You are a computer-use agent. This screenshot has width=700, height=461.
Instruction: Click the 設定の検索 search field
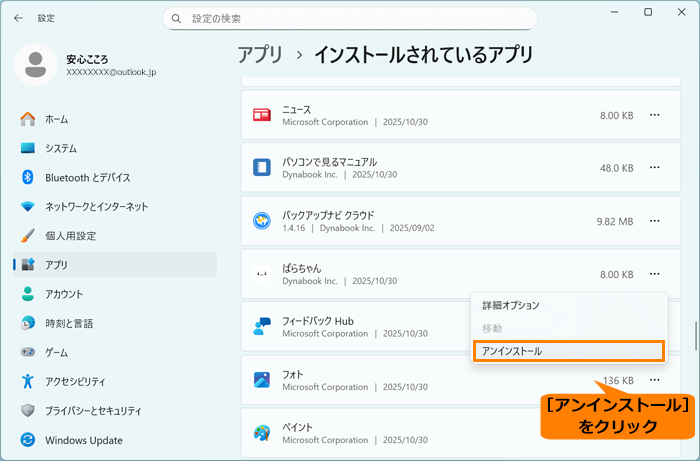point(350,19)
